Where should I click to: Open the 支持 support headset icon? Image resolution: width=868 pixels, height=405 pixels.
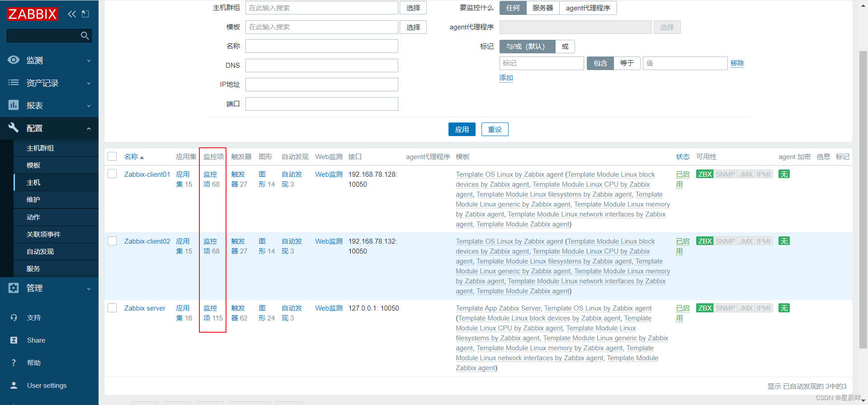point(14,318)
